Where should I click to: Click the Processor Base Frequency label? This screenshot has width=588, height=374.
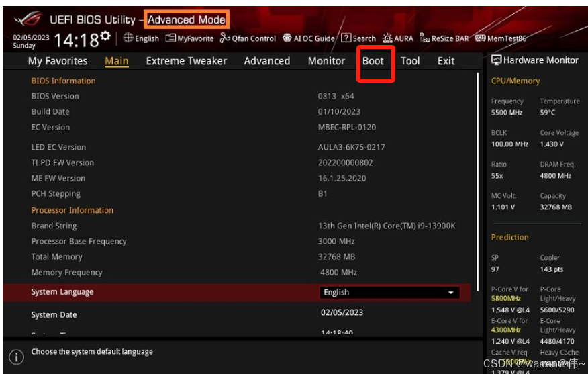[79, 242]
